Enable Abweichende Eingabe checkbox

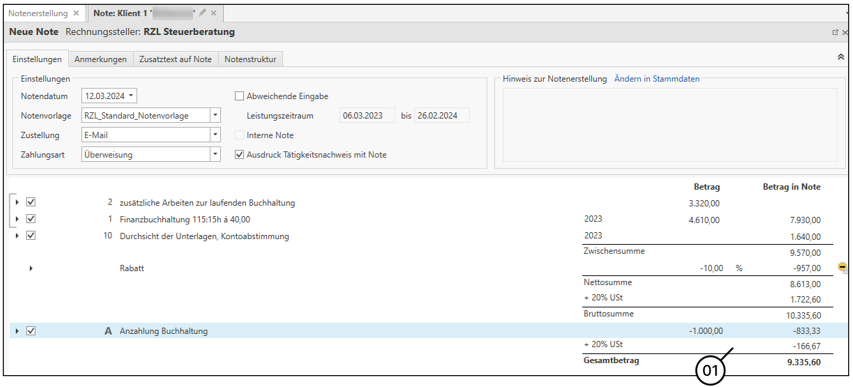click(239, 96)
